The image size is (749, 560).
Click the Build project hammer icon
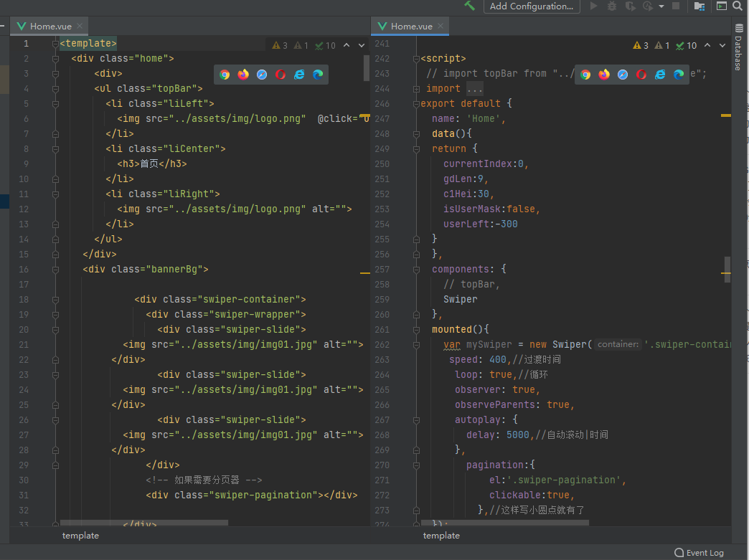pyautogui.click(x=470, y=6)
